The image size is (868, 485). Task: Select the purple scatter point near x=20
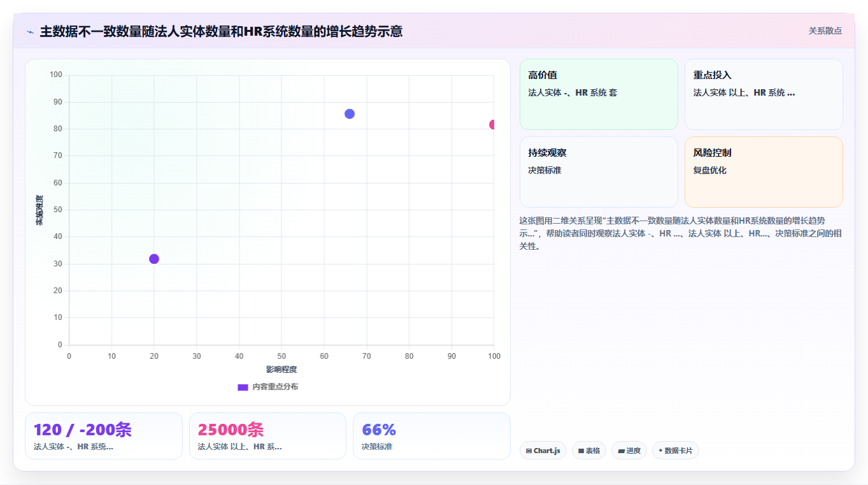(154, 259)
